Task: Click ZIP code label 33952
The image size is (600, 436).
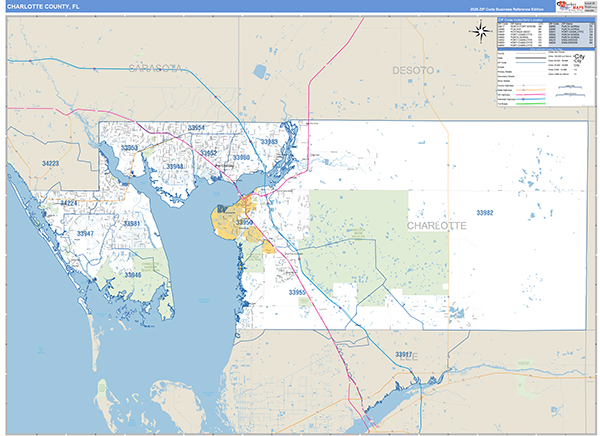Action: (x=209, y=153)
